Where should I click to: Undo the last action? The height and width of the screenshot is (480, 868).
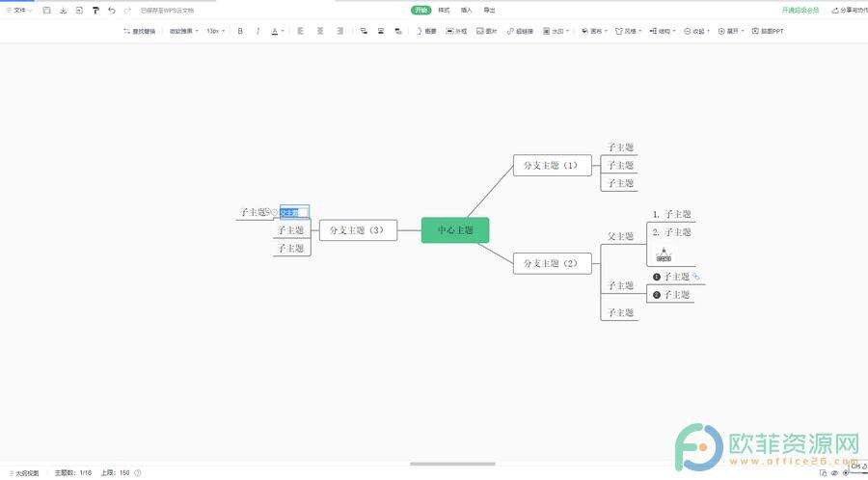[112, 10]
